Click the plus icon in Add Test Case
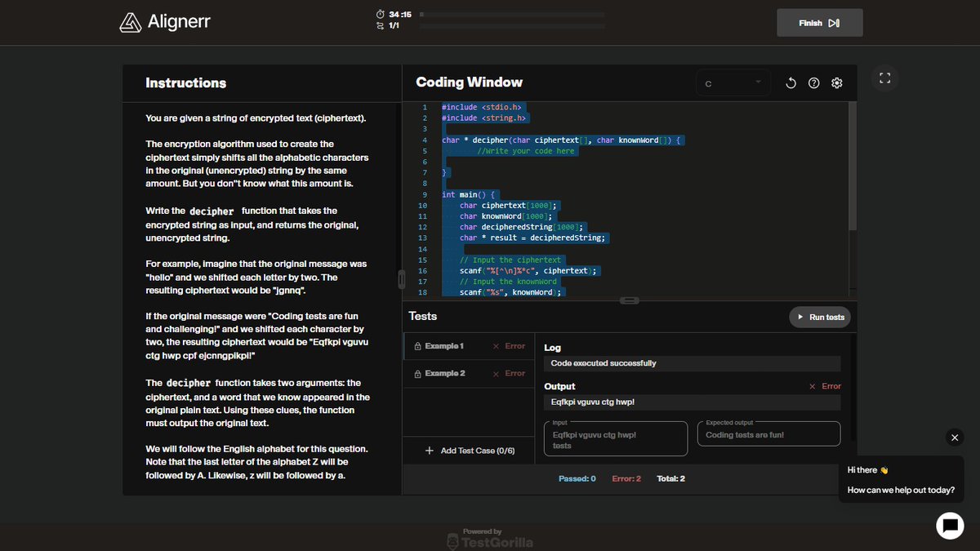Viewport: 980px width, 551px height. pos(430,451)
